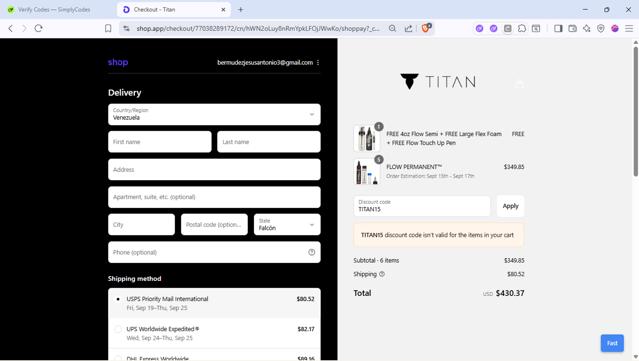Click the Phone (optional) field
This screenshot has height=361, width=639.
pos(214,252)
